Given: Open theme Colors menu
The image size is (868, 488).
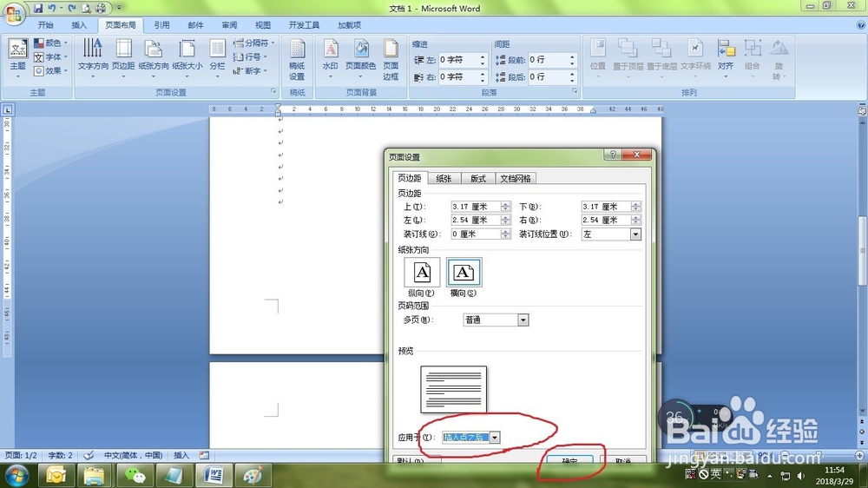Looking at the screenshot, I should coord(51,43).
